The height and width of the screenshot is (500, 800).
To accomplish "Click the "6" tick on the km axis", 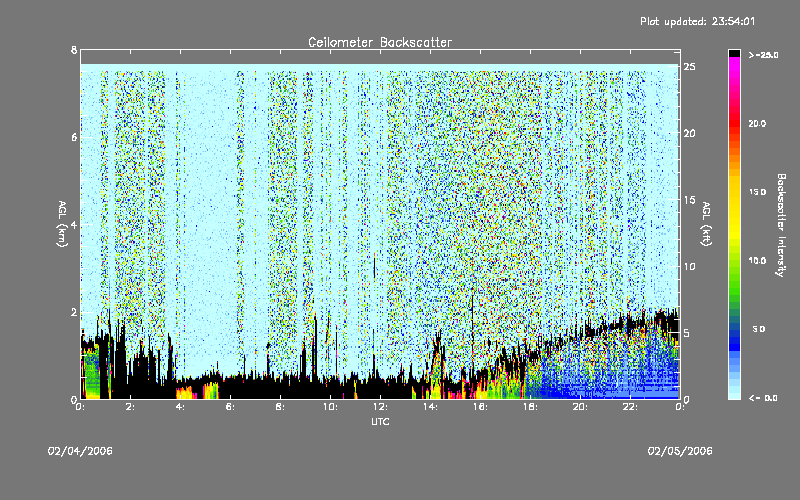I will [x=74, y=137].
